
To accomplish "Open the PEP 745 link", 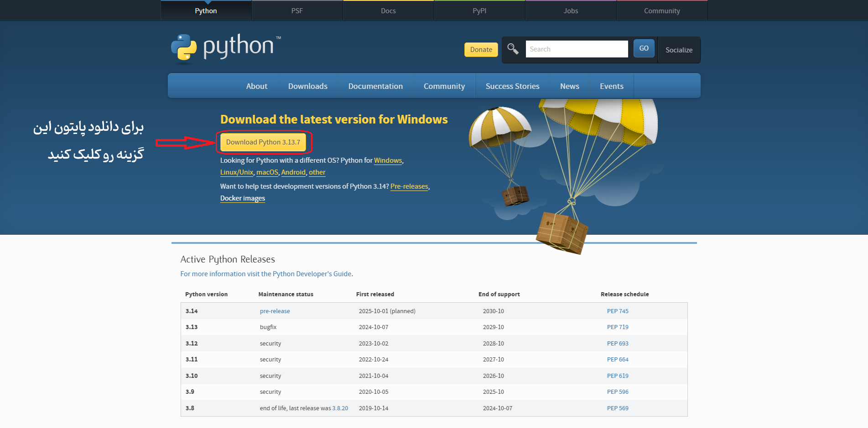I will [x=618, y=311].
